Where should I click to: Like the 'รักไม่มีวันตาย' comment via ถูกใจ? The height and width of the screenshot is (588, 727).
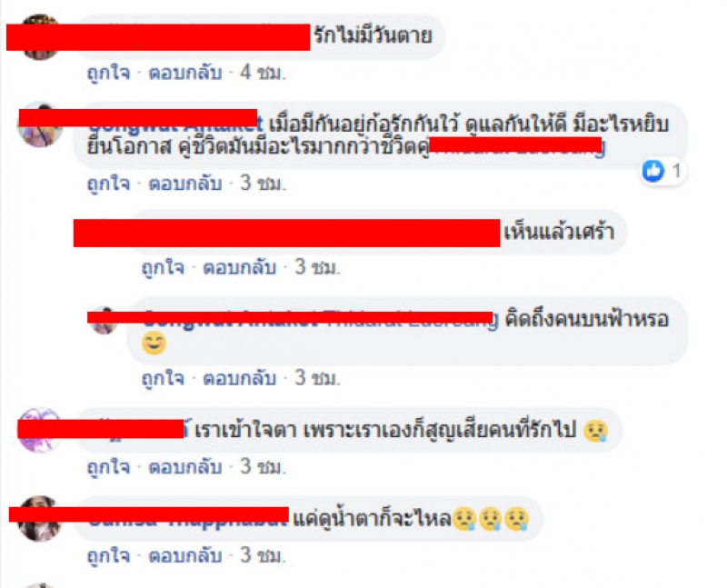[x=109, y=73]
